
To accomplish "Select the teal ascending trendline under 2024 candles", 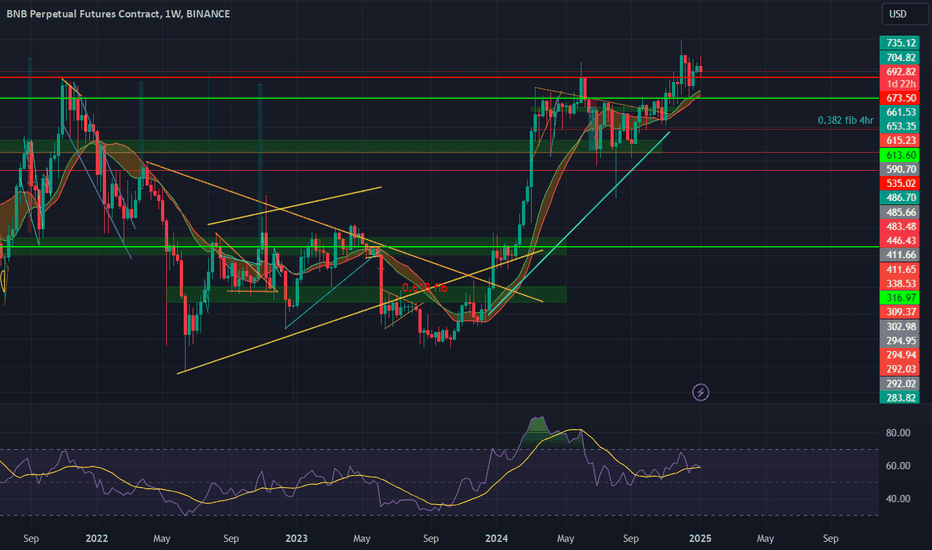I will pyautogui.click(x=580, y=223).
